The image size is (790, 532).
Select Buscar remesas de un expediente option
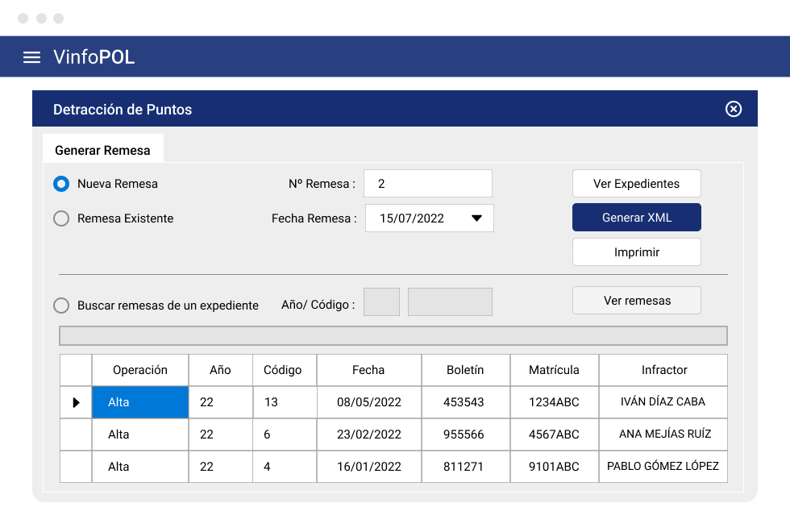[x=61, y=305]
